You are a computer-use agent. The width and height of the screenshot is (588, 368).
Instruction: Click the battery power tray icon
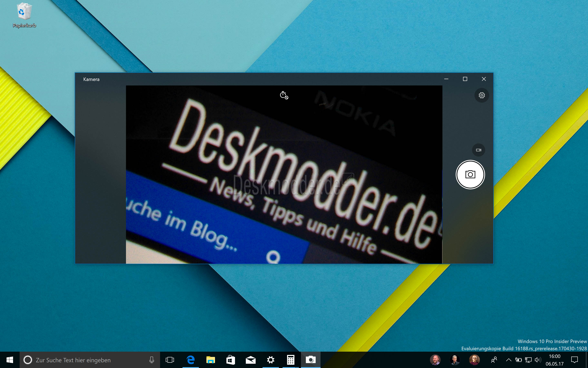coord(518,360)
